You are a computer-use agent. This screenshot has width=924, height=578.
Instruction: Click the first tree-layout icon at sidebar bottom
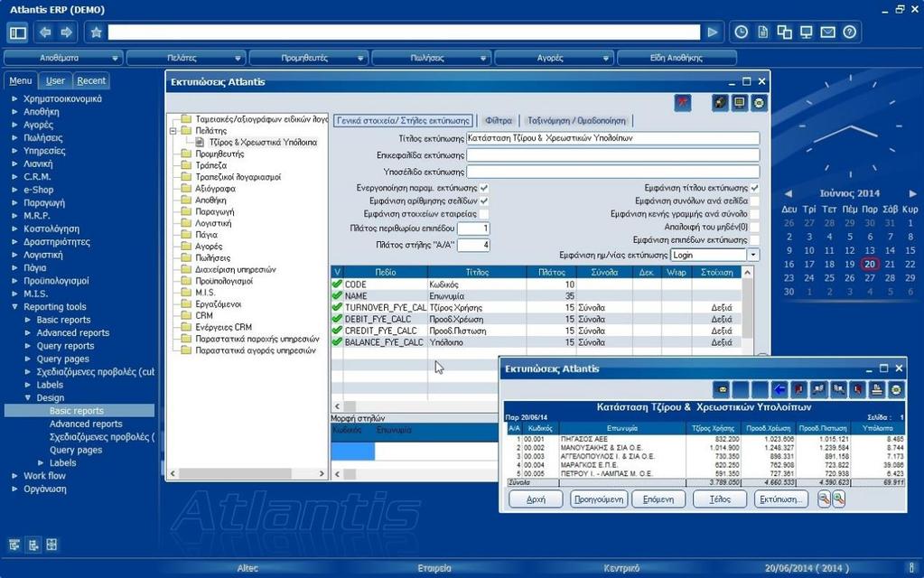click(x=14, y=545)
